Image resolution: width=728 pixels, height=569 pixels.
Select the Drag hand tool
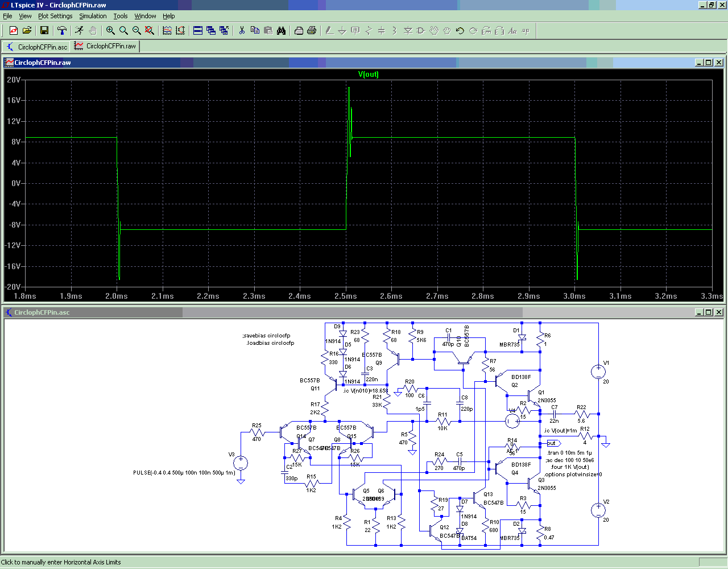coord(447,31)
